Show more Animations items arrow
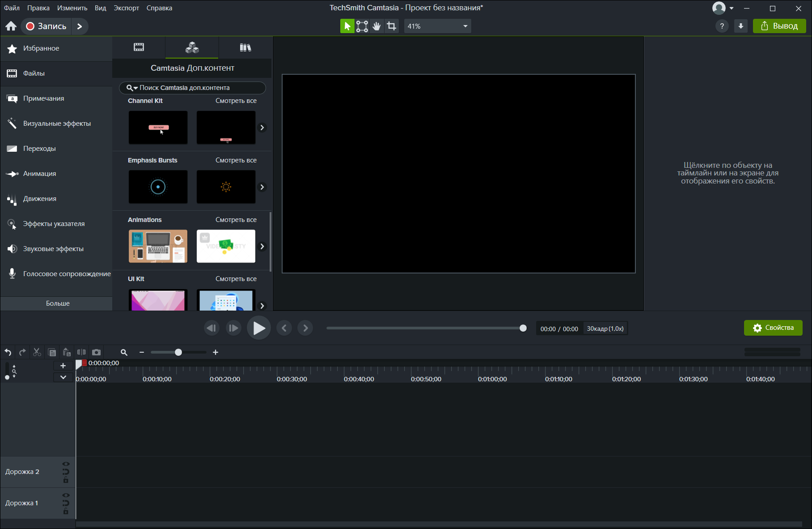Viewport: 812px width, 529px height. [262, 247]
